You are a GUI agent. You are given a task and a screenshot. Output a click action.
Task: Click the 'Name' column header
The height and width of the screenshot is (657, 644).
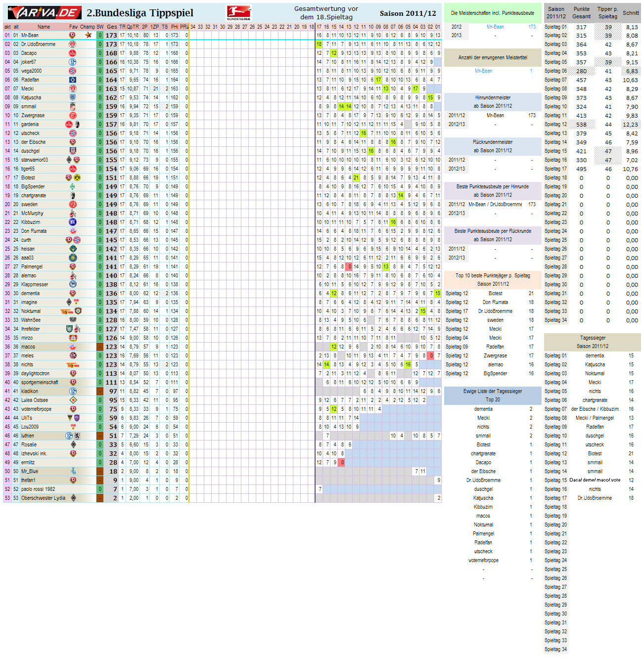point(44,27)
